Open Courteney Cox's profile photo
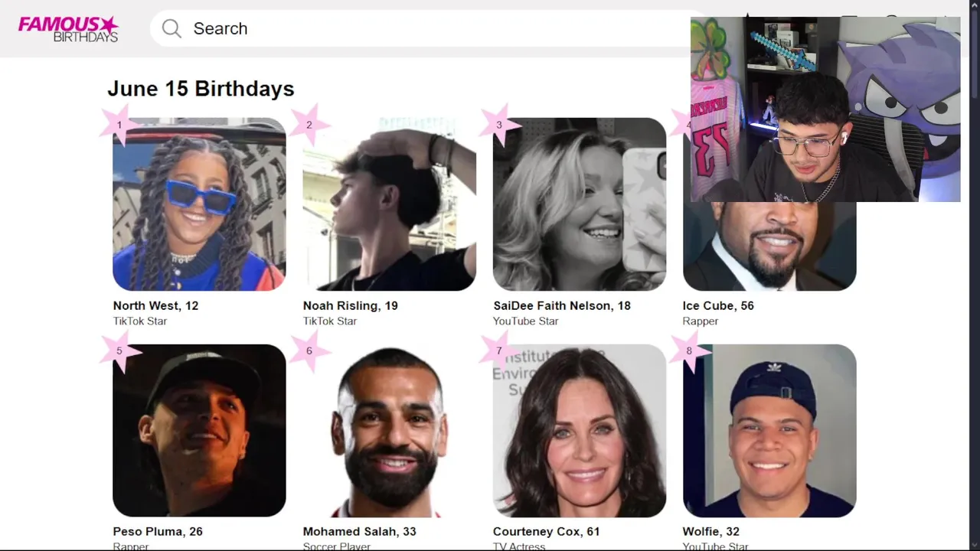This screenshot has height=551, width=980. (x=579, y=431)
